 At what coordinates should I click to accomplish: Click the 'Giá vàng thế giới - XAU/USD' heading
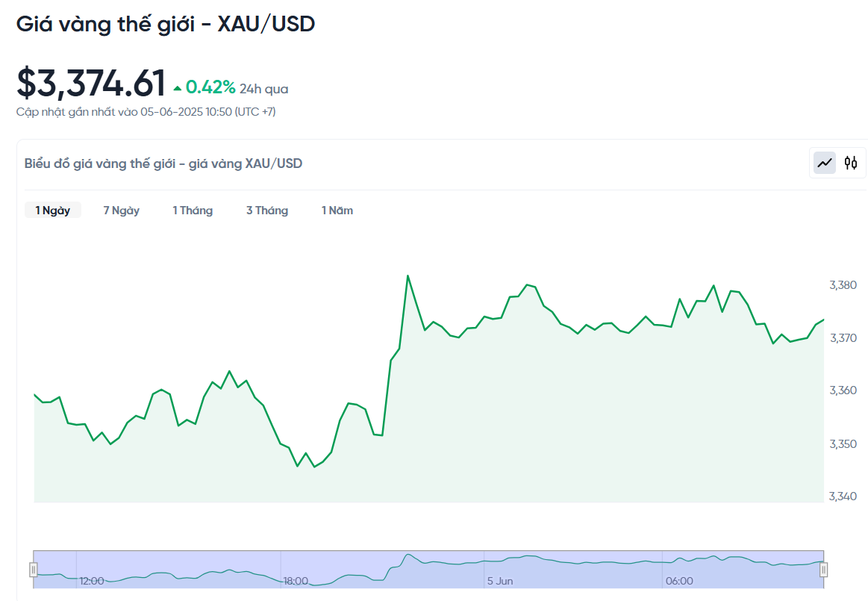click(x=166, y=24)
